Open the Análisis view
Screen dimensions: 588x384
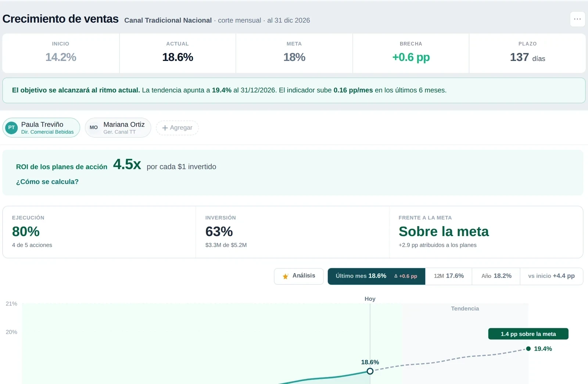point(299,276)
